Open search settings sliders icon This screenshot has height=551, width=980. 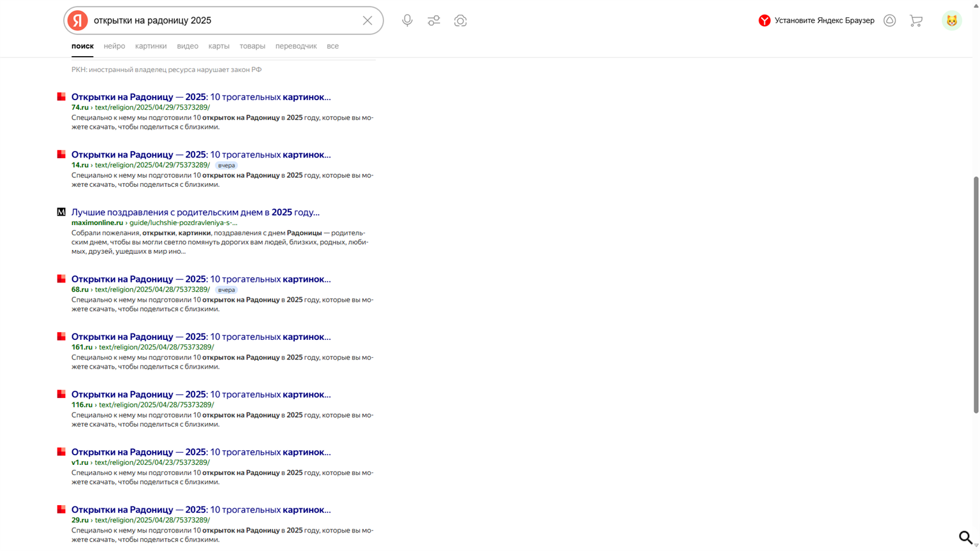434,20
